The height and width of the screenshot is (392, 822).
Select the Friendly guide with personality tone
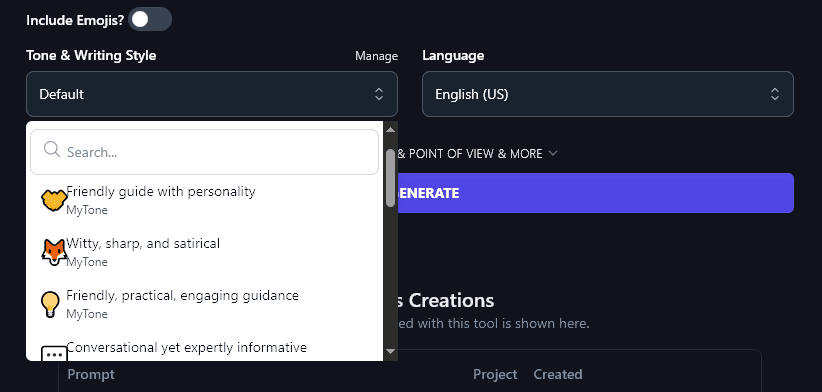[204, 200]
